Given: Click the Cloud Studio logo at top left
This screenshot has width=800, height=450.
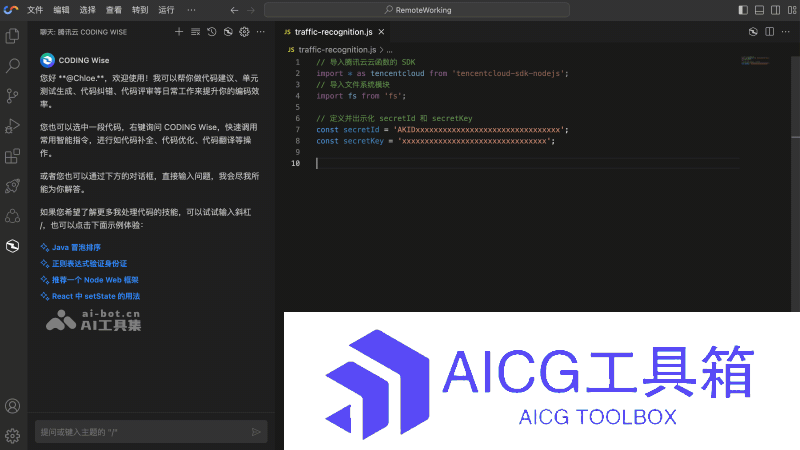Looking at the screenshot, I should (x=11, y=10).
